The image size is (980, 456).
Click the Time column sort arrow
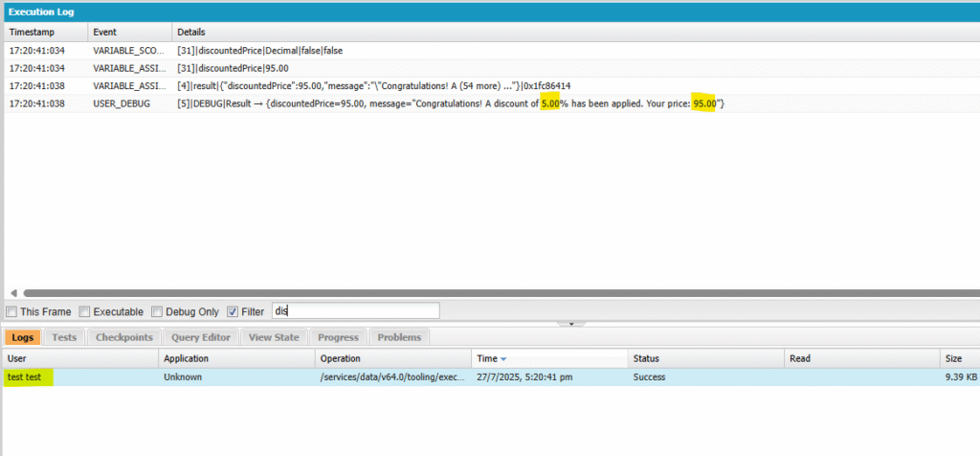coord(504,359)
